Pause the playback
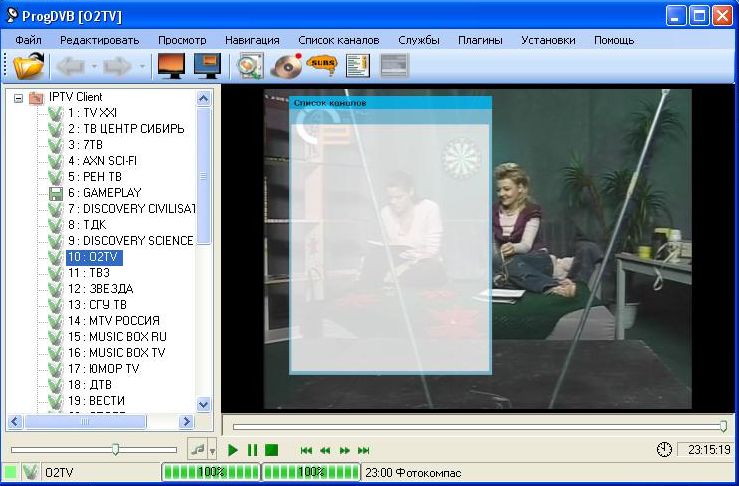 click(252, 450)
